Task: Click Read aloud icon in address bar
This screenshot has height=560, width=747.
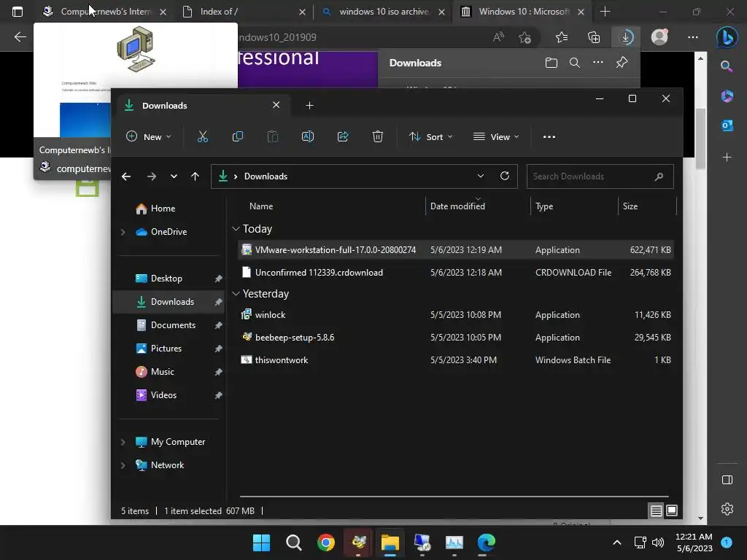Action: point(498,37)
